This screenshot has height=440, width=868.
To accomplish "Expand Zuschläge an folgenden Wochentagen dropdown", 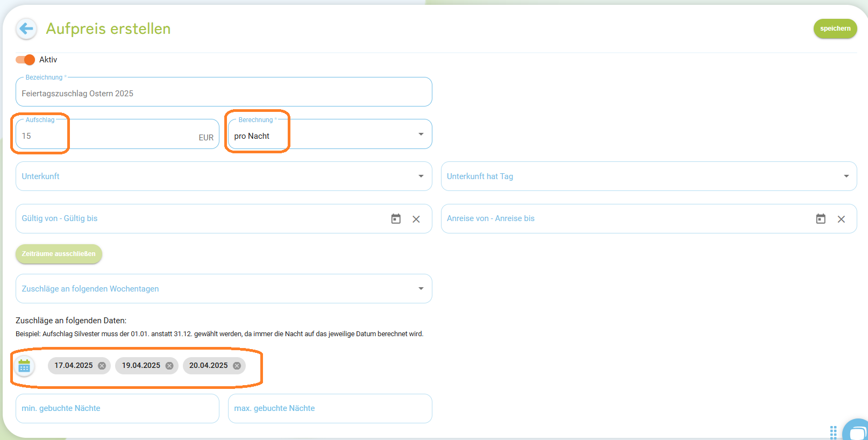I will pyautogui.click(x=224, y=289).
